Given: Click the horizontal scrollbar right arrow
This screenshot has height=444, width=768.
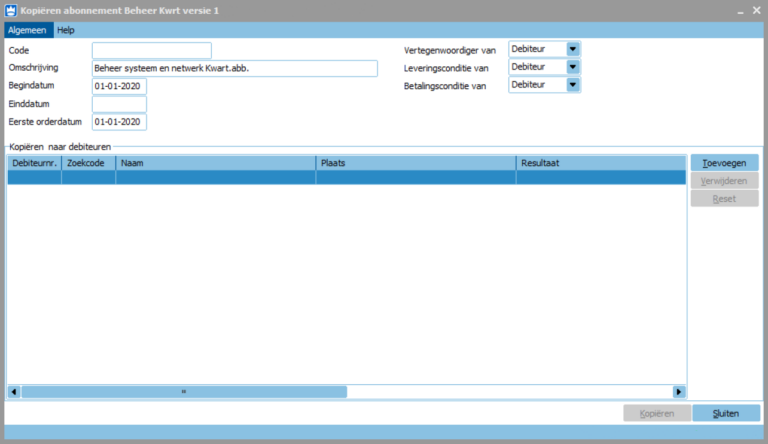Looking at the screenshot, I should click(x=679, y=392).
